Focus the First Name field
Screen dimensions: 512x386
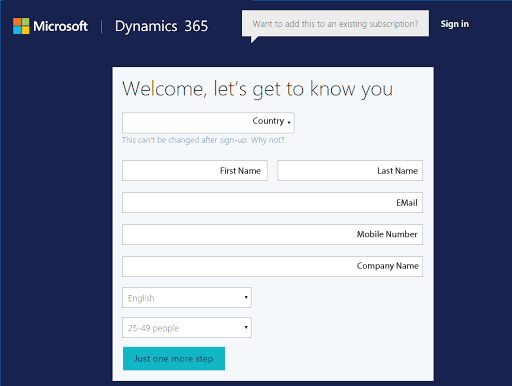[195, 171]
